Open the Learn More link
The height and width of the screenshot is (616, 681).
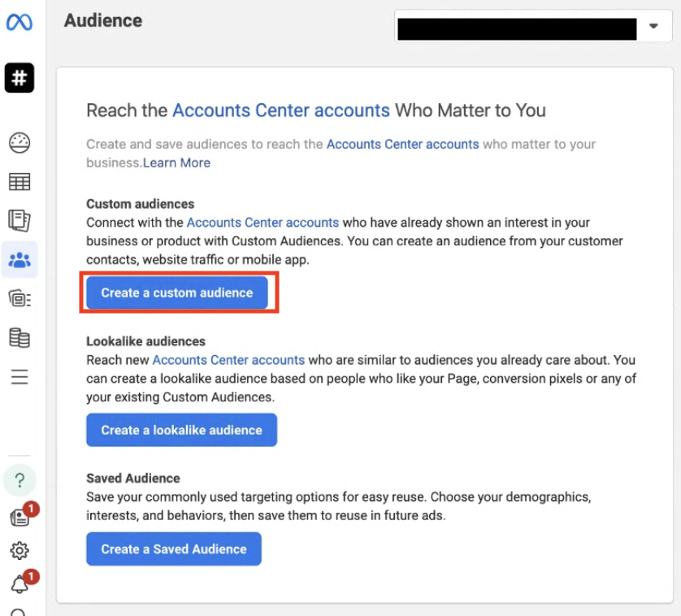tap(177, 163)
